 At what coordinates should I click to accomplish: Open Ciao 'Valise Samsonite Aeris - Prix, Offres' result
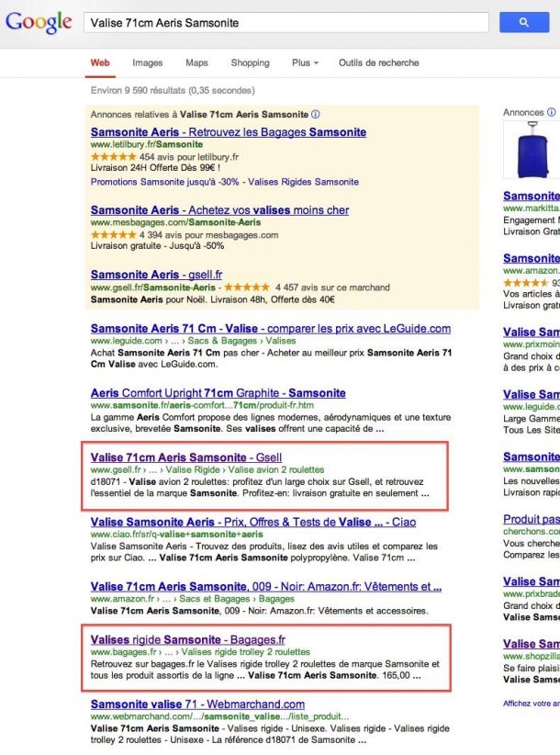tap(253, 522)
